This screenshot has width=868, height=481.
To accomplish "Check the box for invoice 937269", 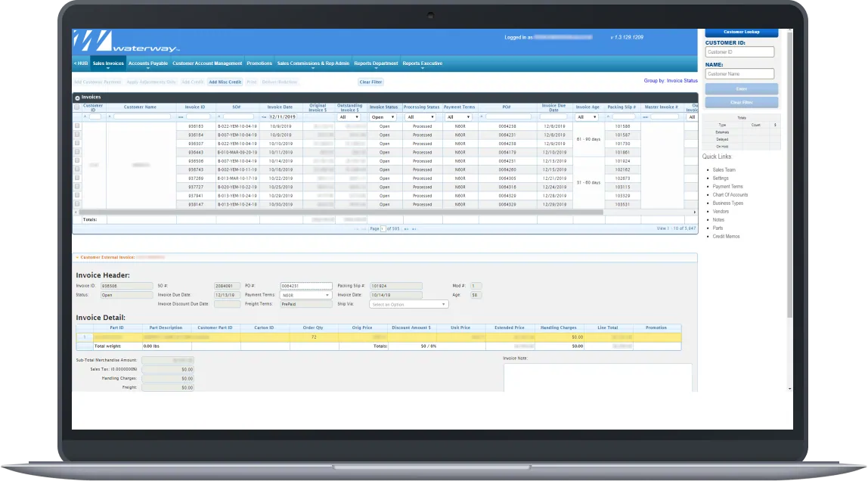I will pos(77,178).
